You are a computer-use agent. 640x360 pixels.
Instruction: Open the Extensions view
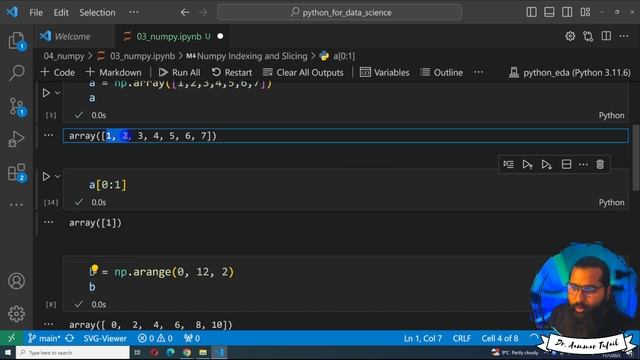click(x=16, y=173)
